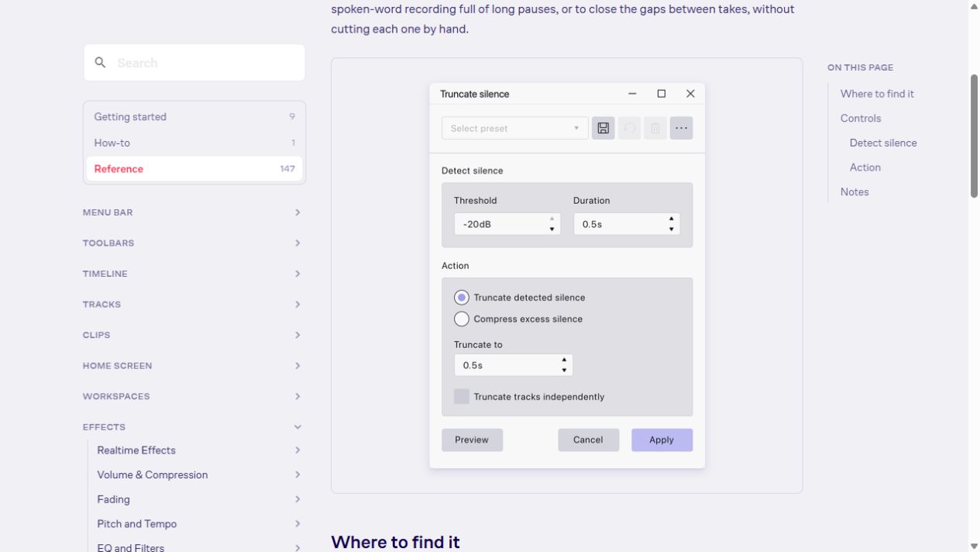Click the magnifier icon in search box
This screenshot has height=552, width=980.
click(100, 62)
